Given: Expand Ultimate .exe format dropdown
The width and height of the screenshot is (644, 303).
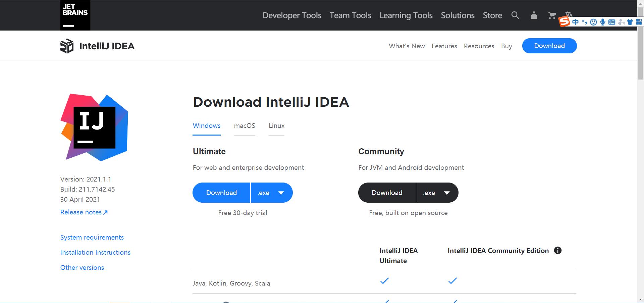Looking at the screenshot, I should (x=272, y=193).
